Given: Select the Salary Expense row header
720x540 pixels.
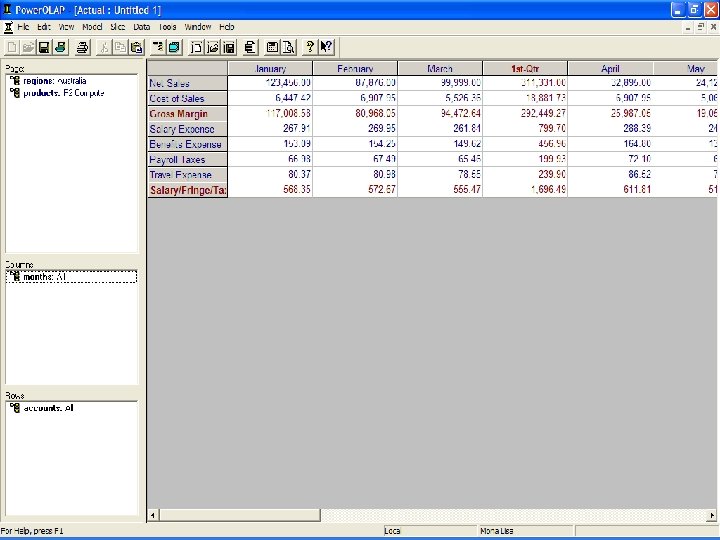Looking at the screenshot, I should click(x=187, y=129).
